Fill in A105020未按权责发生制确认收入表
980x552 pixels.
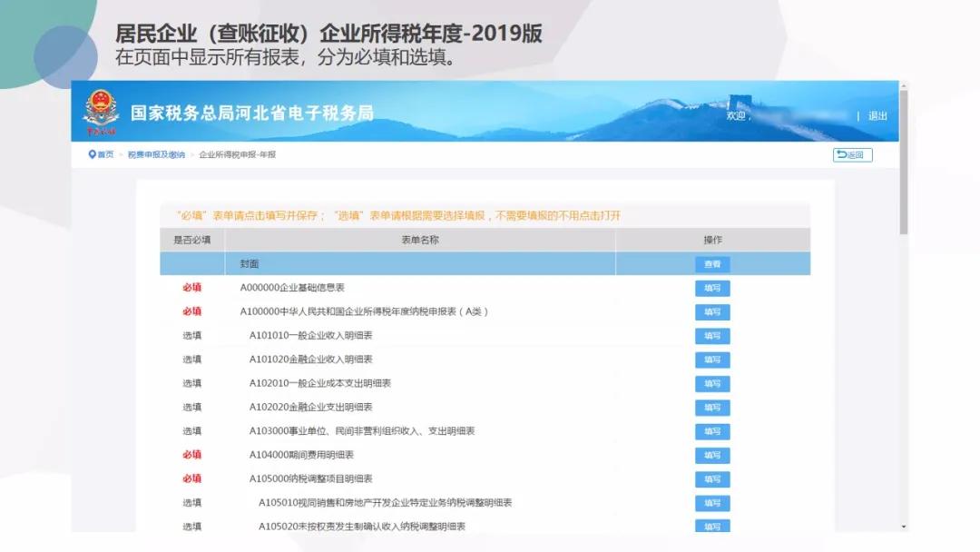712,527
